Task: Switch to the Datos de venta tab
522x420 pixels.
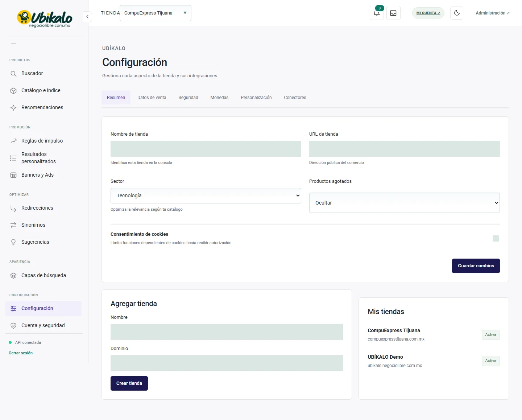Action: 152,98
